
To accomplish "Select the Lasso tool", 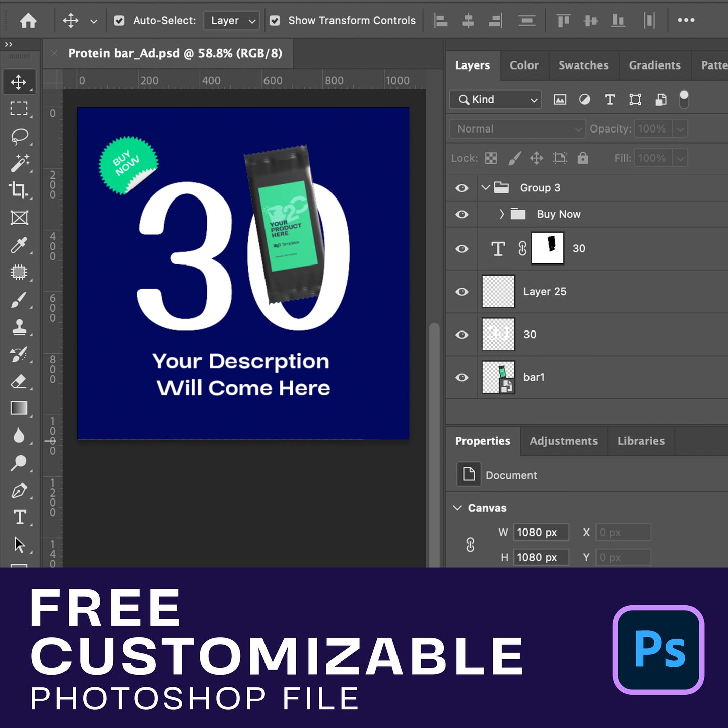I will coord(19,136).
